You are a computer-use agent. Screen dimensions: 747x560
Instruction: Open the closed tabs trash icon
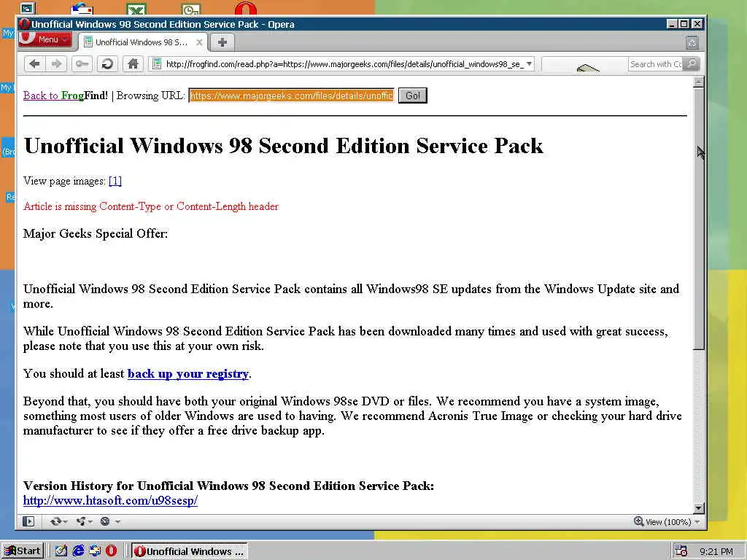coord(692,43)
